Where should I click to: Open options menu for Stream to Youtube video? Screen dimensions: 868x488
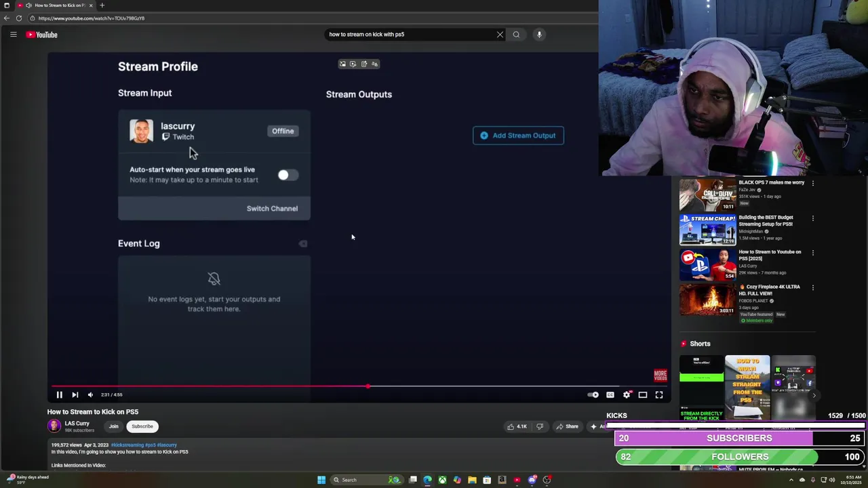pyautogui.click(x=813, y=253)
